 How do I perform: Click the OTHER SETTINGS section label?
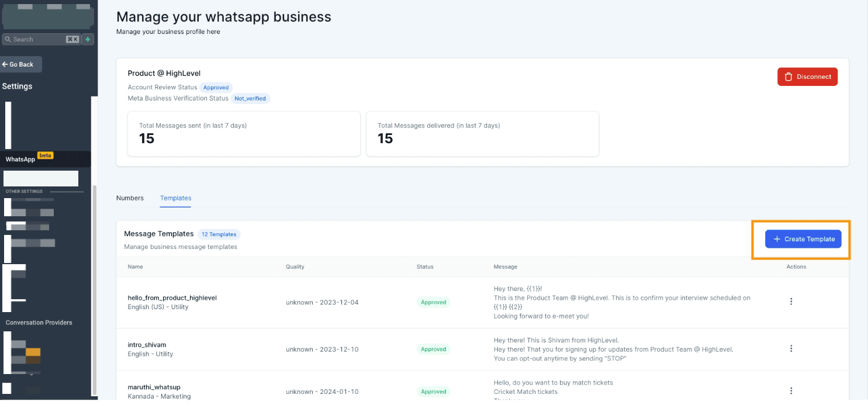click(24, 191)
